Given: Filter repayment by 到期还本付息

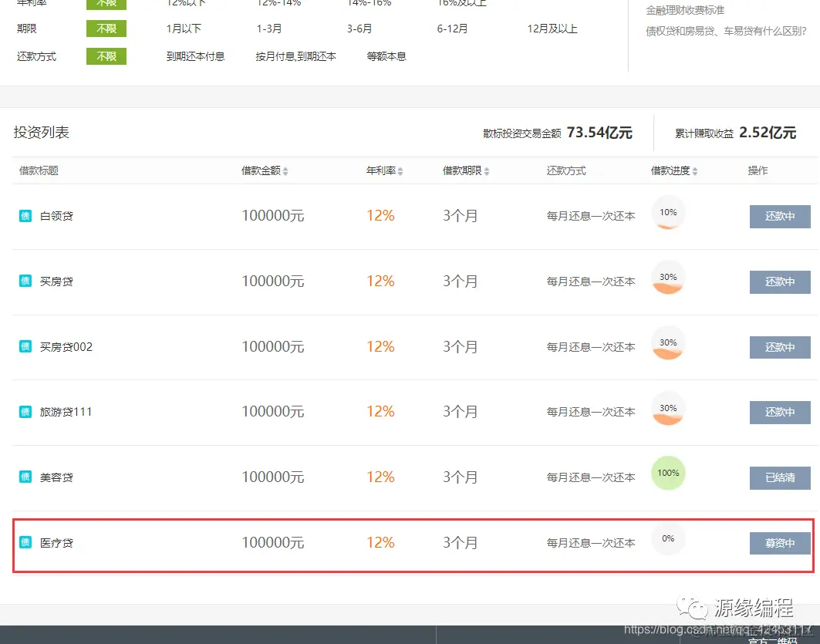Looking at the screenshot, I should click(x=196, y=56).
